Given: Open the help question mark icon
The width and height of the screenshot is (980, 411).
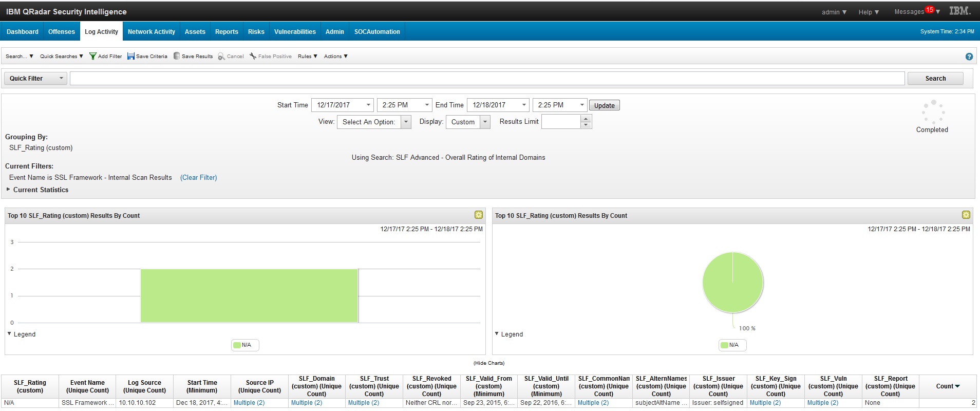Looking at the screenshot, I should 969,57.
